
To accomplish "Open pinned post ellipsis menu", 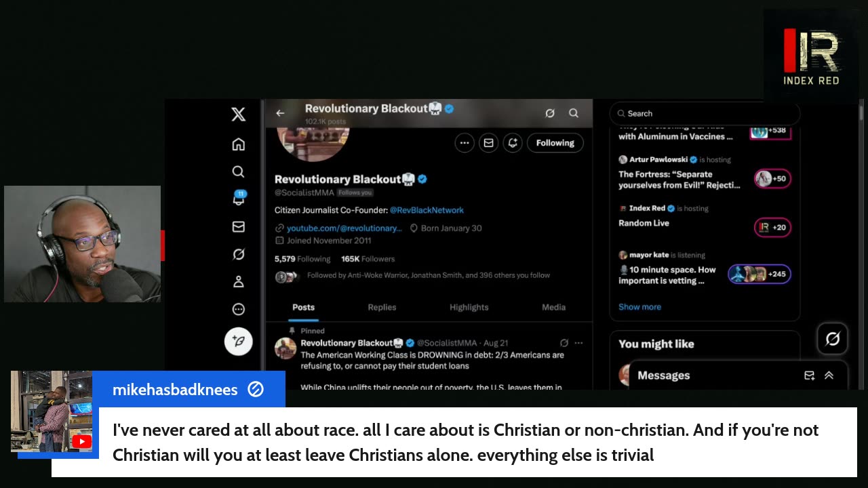I will coord(578,343).
